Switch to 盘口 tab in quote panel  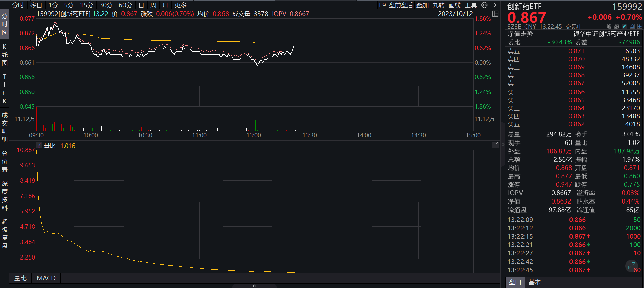[515, 282]
